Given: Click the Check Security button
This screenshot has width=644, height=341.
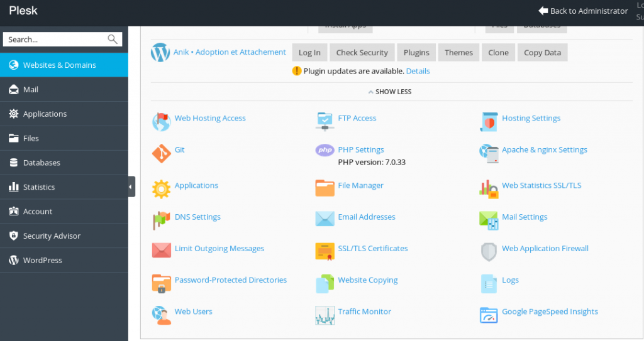Looking at the screenshot, I should pos(362,53).
